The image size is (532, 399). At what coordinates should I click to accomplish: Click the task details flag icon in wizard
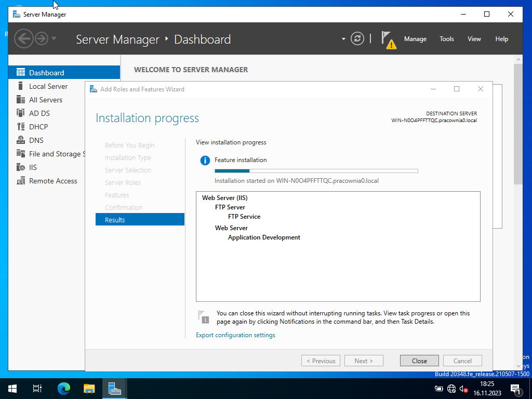[204, 317]
